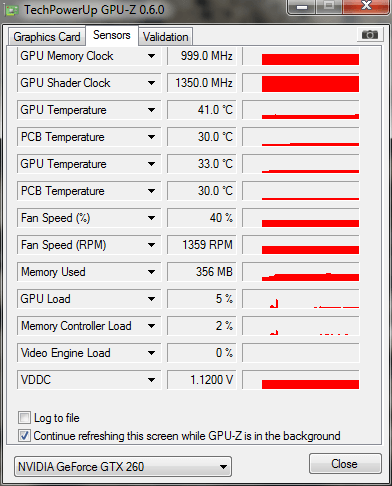The image size is (392, 486).
Task: Minimize the GPU-Z window
Action: pyautogui.click(x=302, y=7)
